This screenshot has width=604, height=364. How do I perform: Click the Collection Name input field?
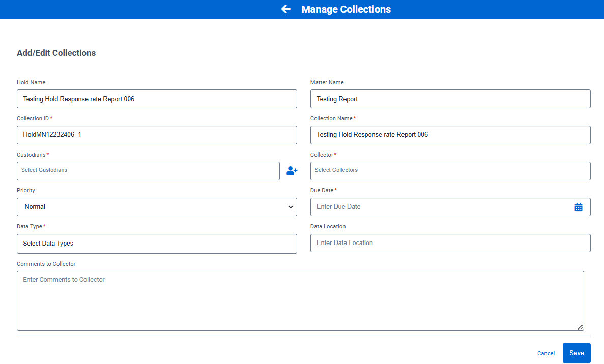[x=450, y=135]
